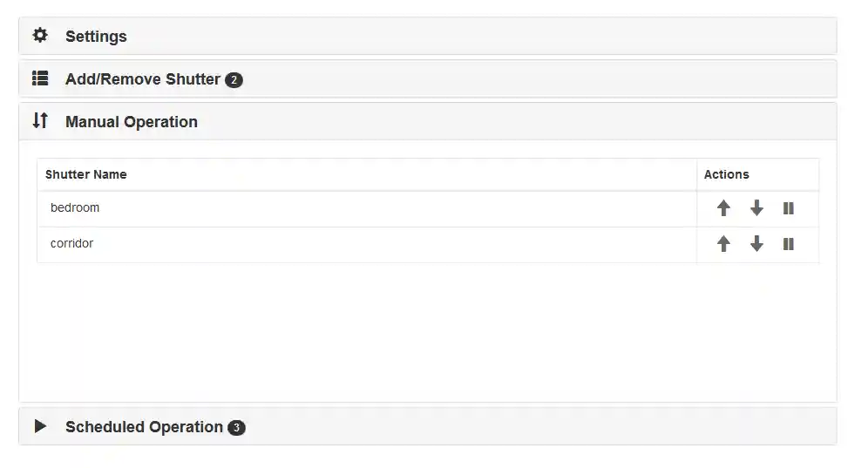
Task: Click the up-down arrows Manual Operation icon
Action: coord(40,121)
